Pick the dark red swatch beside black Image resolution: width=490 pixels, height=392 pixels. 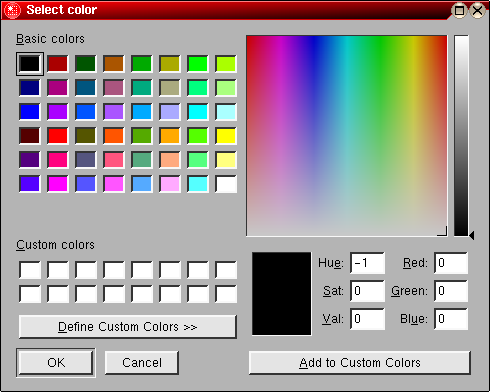[58, 63]
